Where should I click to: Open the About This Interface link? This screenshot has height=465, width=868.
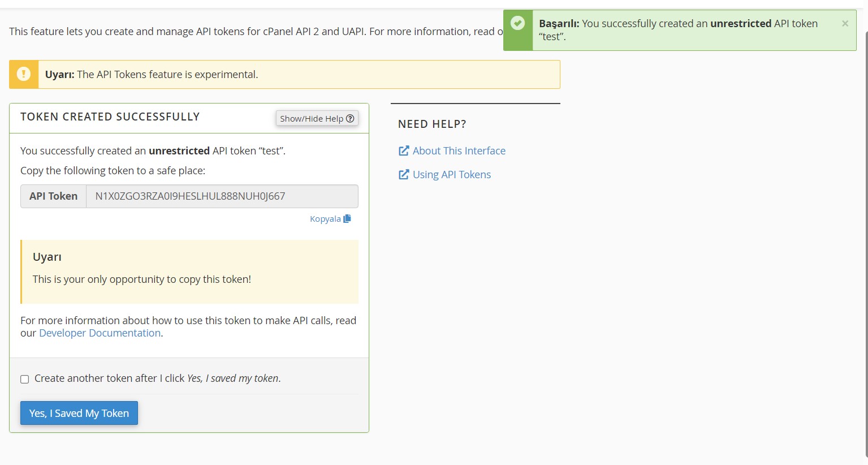tap(459, 150)
